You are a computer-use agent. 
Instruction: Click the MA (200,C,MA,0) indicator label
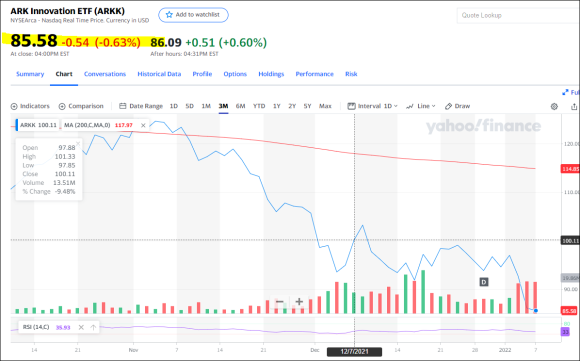[x=87, y=125]
